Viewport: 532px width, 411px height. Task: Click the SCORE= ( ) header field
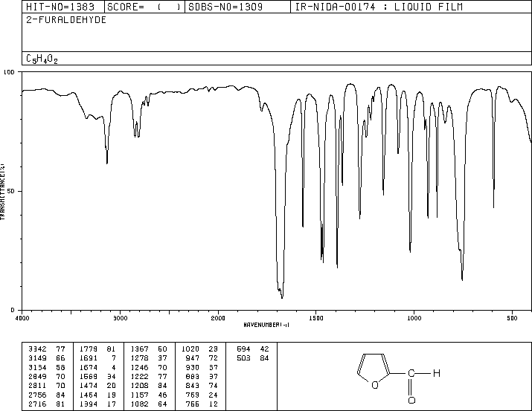[144, 7]
